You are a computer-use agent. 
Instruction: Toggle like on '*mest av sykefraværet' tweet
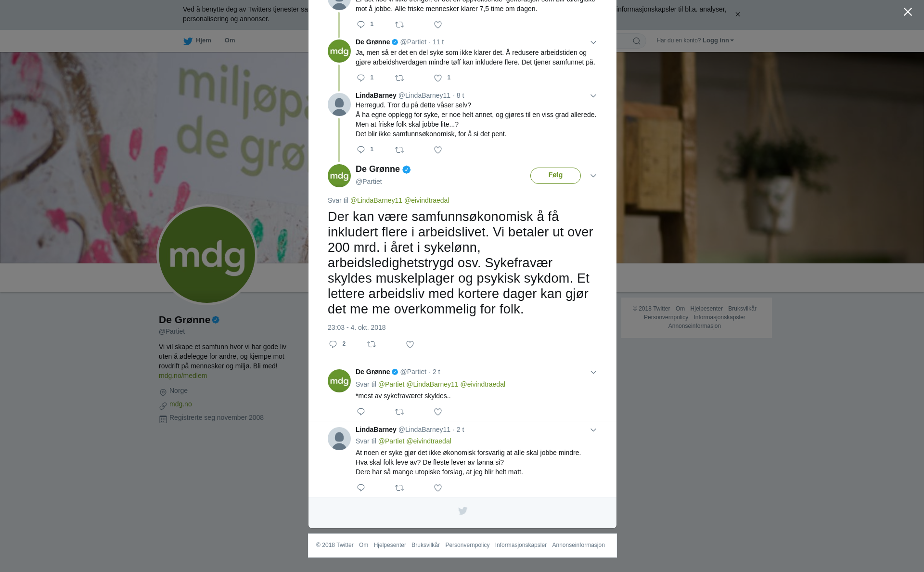[x=438, y=412]
